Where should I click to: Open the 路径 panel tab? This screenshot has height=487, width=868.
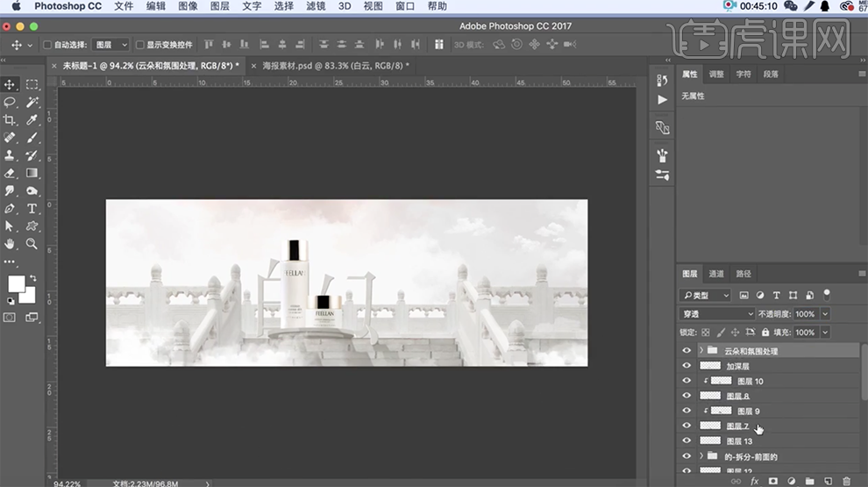click(743, 274)
